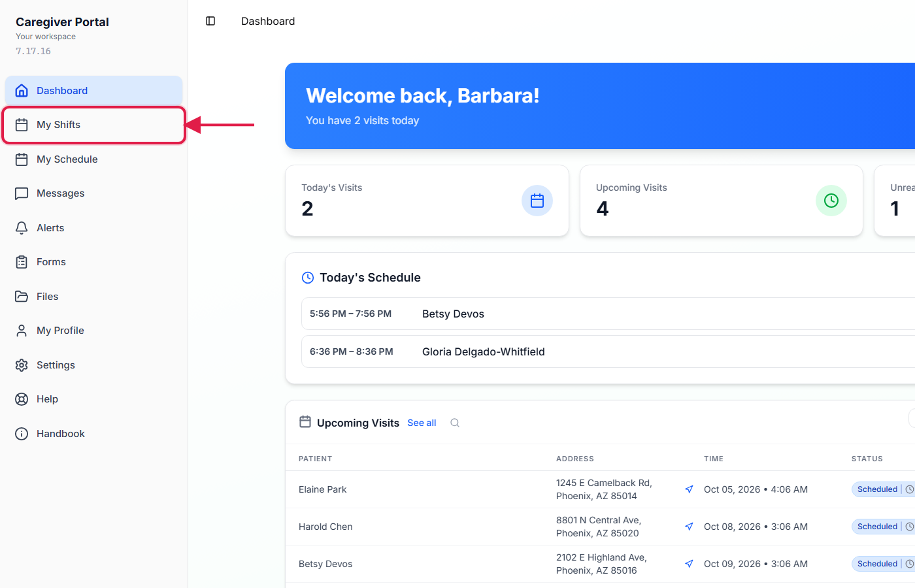
Task: Select Elaine Park patient name
Action: point(323,489)
